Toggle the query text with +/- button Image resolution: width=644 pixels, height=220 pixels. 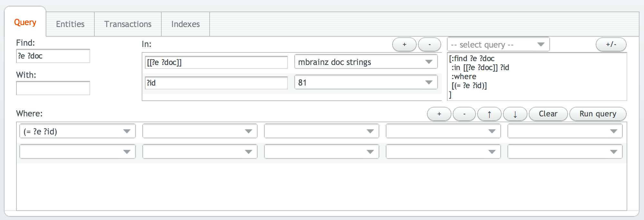point(611,44)
